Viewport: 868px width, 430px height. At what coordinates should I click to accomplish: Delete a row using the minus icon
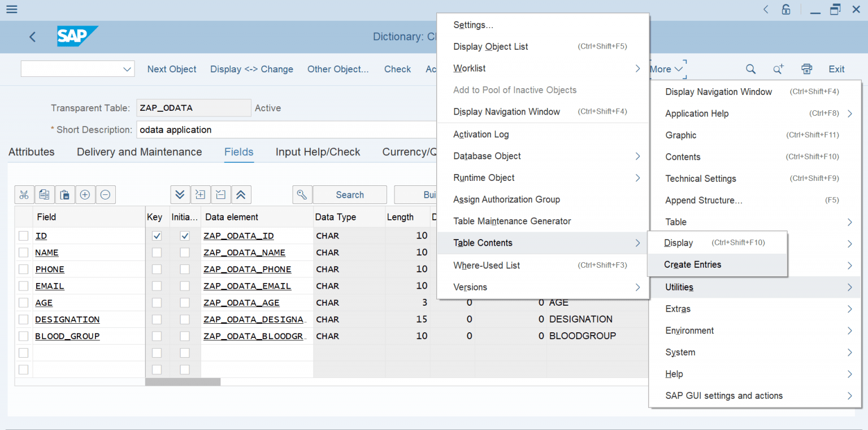pos(105,194)
